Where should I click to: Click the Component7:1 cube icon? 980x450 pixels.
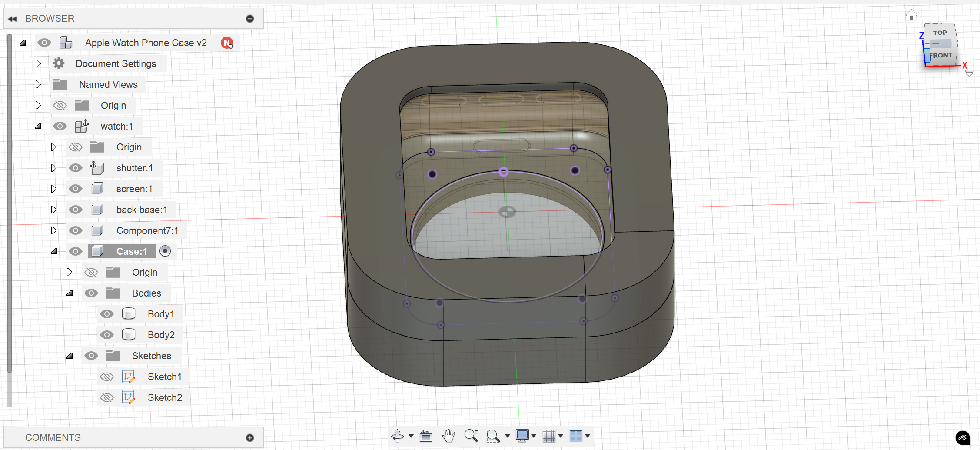(x=97, y=230)
